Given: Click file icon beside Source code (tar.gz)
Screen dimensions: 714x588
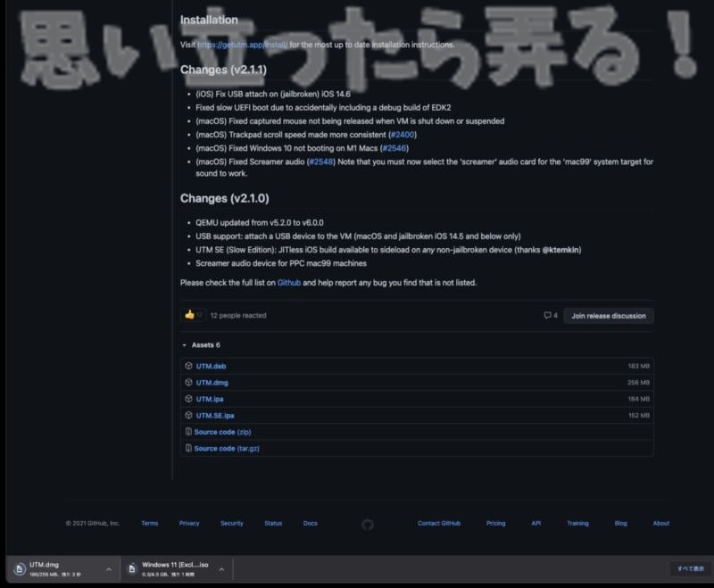Looking at the screenshot, I should click(188, 448).
